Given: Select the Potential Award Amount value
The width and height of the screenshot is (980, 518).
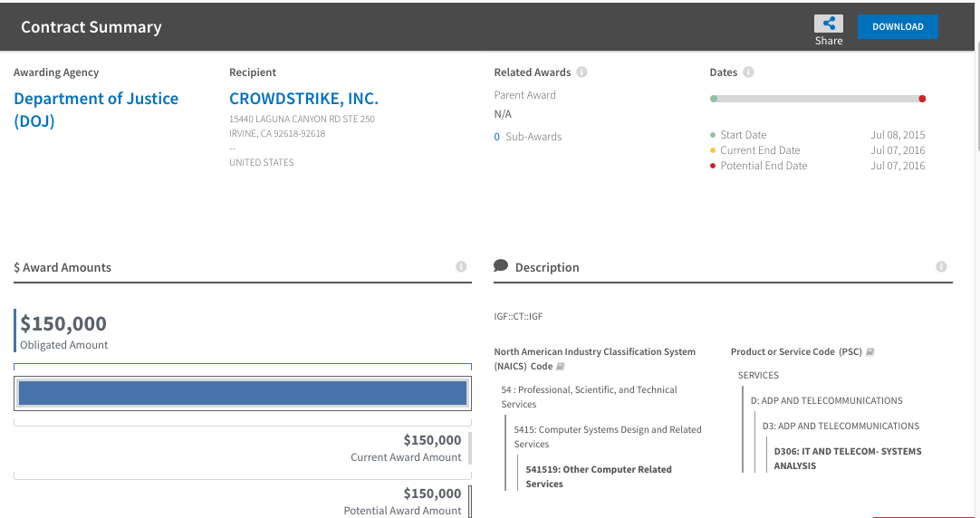Looking at the screenshot, I should point(432,494).
